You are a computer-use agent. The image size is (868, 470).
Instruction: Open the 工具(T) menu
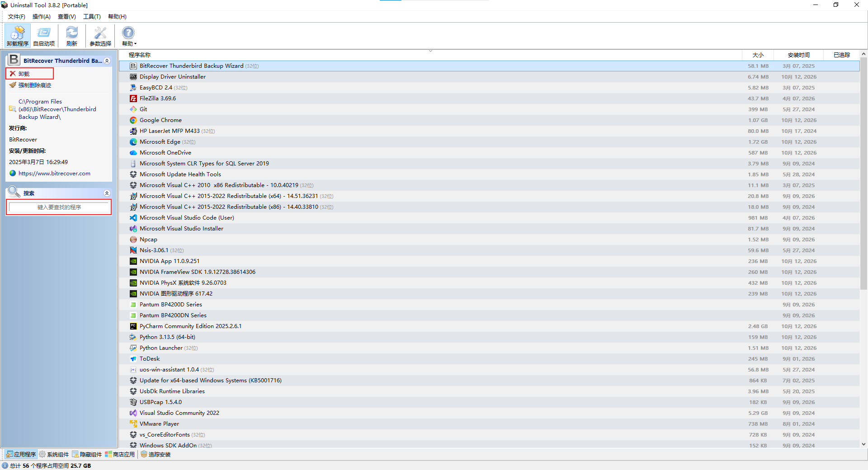[x=92, y=17]
